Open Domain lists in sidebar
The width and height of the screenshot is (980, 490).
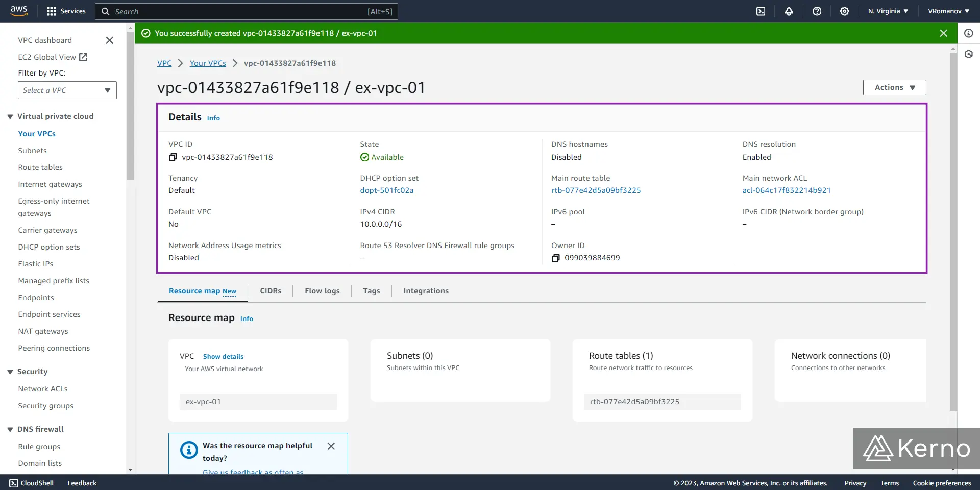[40, 463]
